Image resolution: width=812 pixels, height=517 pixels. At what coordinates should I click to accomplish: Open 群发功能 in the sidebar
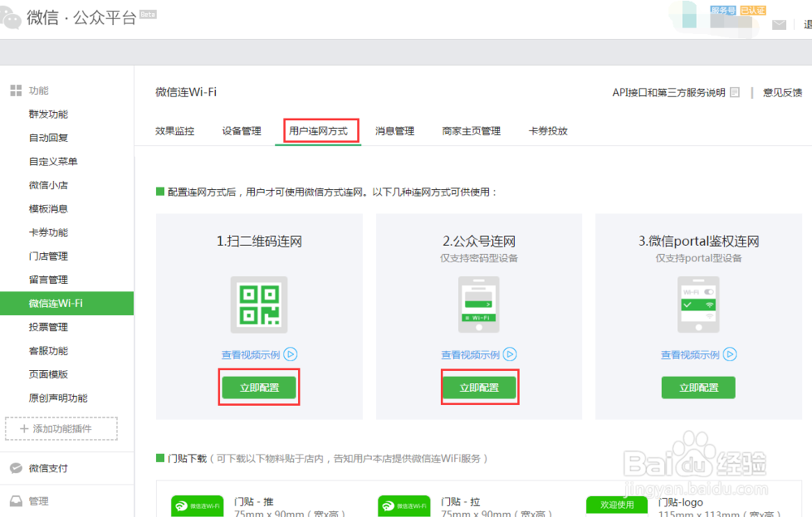48,114
